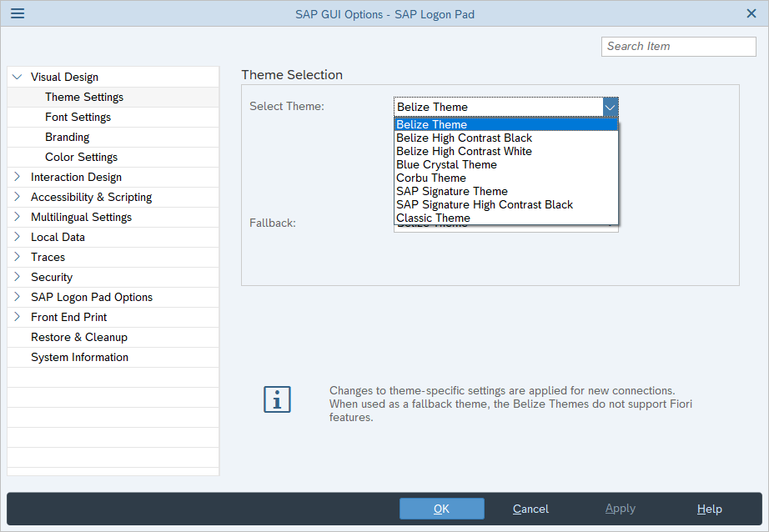769x532 pixels.
Task: Expand the Multilingual Settings node
Action: point(18,217)
